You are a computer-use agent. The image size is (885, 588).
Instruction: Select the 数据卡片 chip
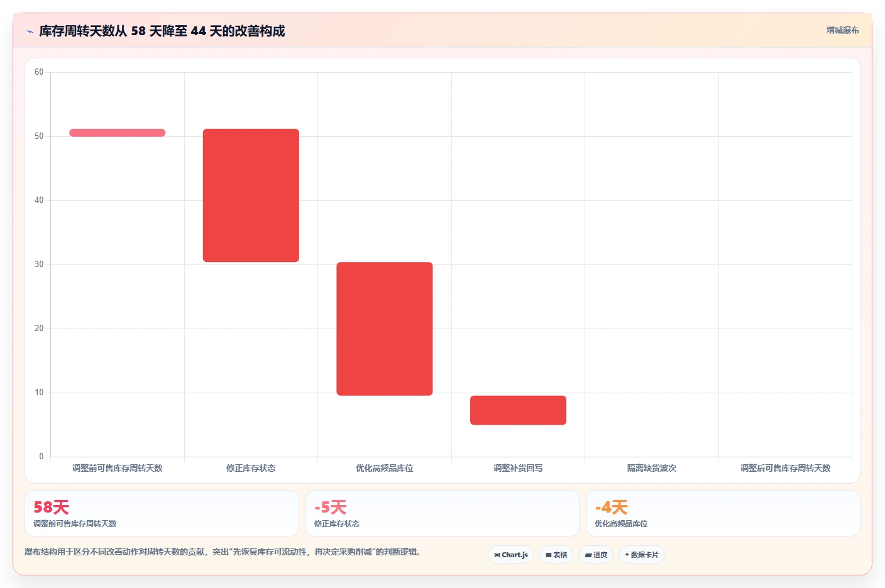[642, 555]
